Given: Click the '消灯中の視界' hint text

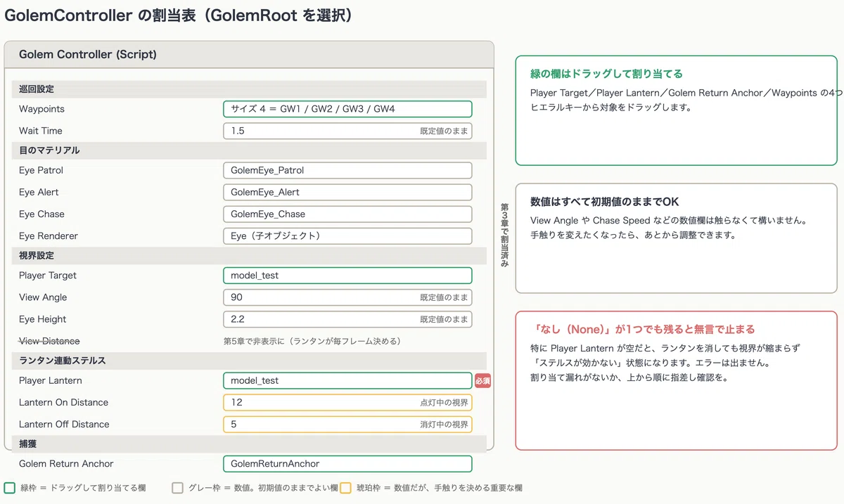Looking at the screenshot, I should 444,425.
